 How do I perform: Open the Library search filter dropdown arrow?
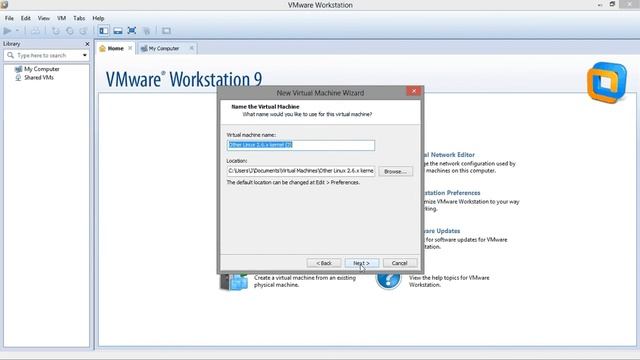[x=84, y=55]
